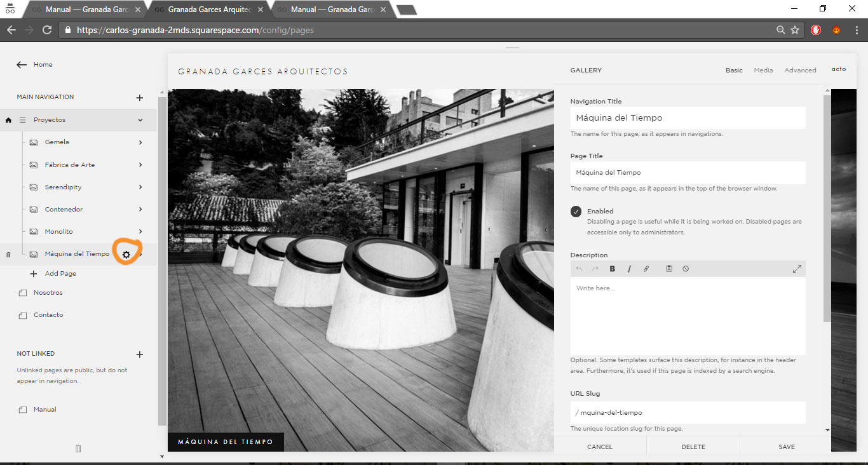Click the gallery icon beside Serendipity
Image resolution: width=868 pixels, height=465 pixels.
(34, 187)
